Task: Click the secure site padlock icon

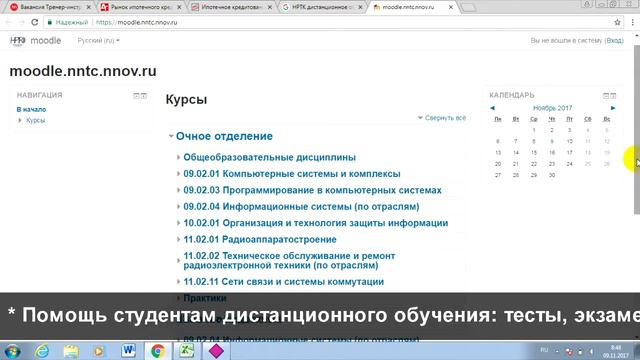Action: (50, 22)
